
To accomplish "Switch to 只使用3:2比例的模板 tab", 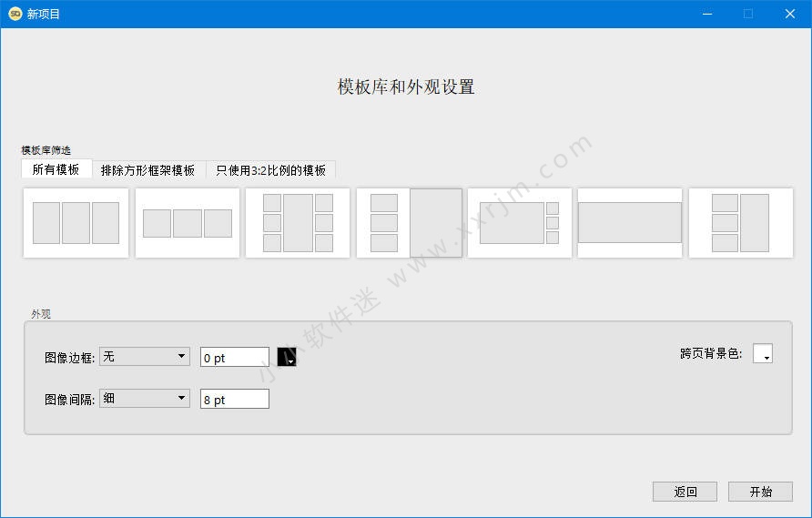I will point(270,170).
